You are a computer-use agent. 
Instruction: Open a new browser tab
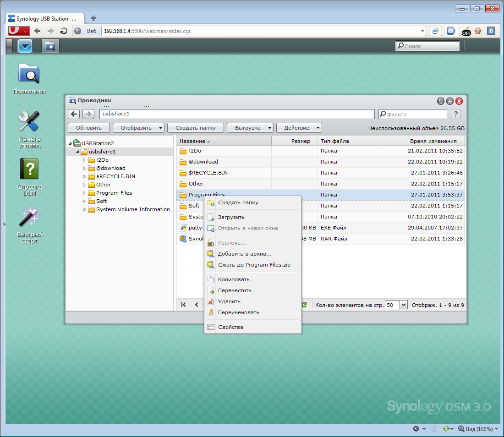click(x=93, y=18)
